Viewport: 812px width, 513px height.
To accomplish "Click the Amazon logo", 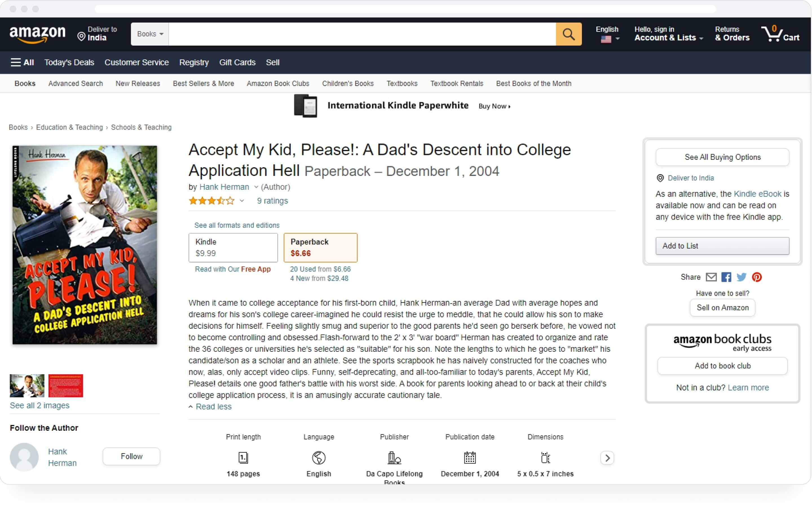I will click(x=37, y=34).
